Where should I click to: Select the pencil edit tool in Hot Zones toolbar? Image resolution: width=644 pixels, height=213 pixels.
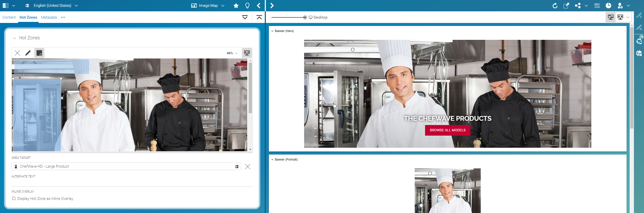pyautogui.click(x=28, y=53)
